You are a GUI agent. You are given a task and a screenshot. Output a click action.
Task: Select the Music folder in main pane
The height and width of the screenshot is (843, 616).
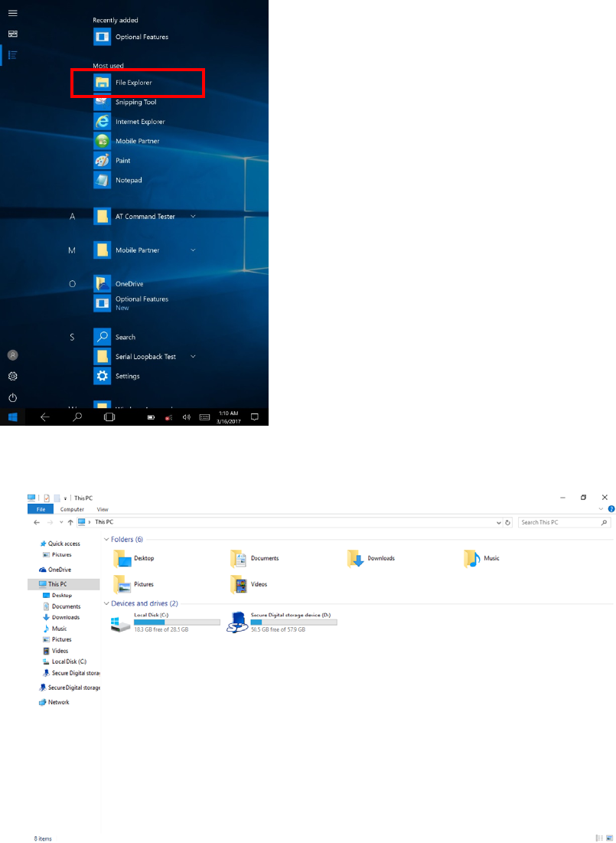coord(481,559)
